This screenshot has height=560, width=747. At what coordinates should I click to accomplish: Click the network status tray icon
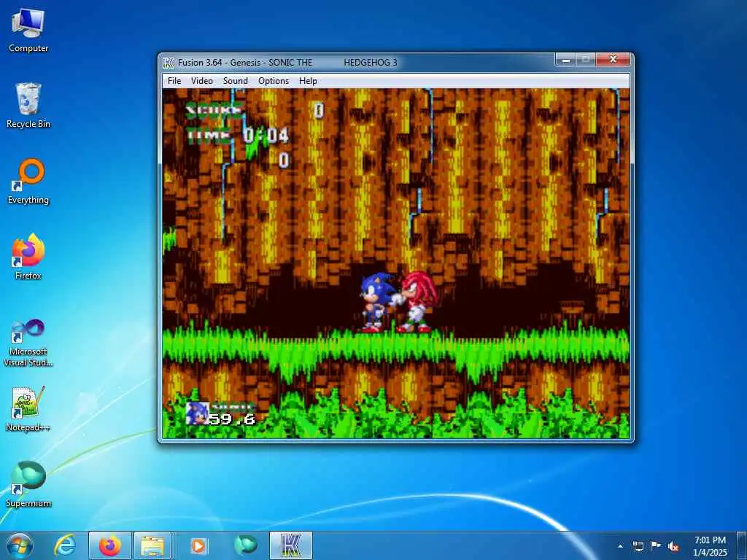[638, 546]
